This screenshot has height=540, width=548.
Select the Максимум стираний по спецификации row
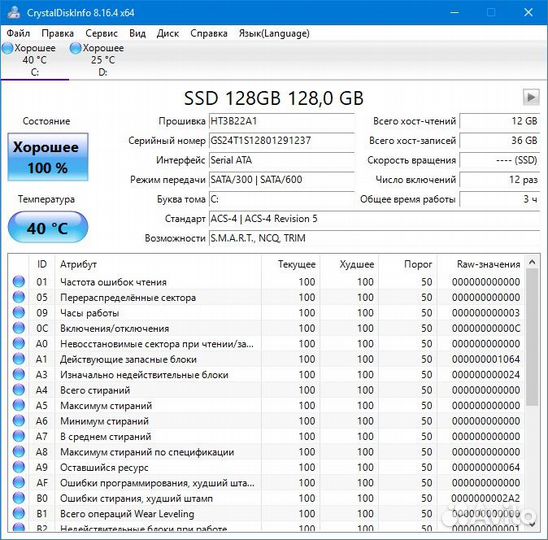click(266, 452)
